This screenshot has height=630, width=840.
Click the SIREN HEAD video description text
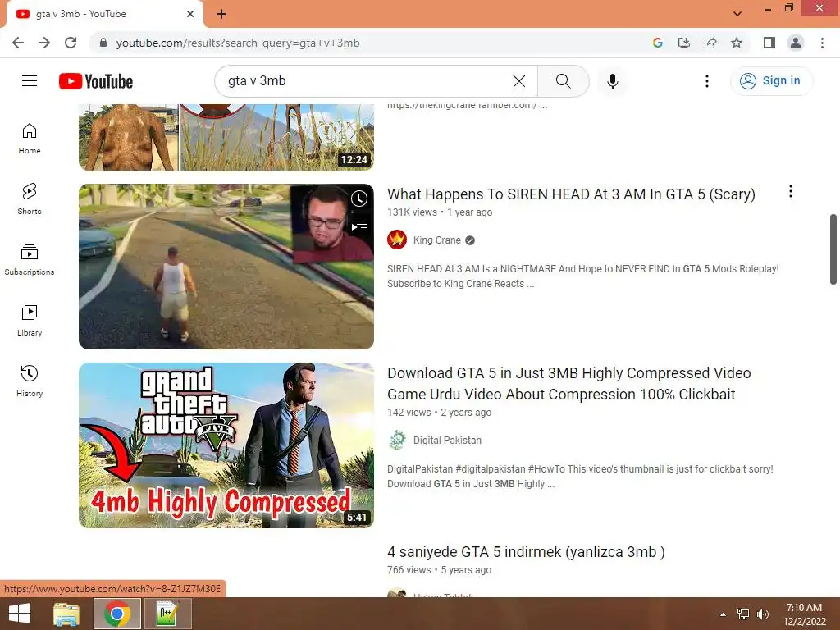pyautogui.click(x=583, y=276)
